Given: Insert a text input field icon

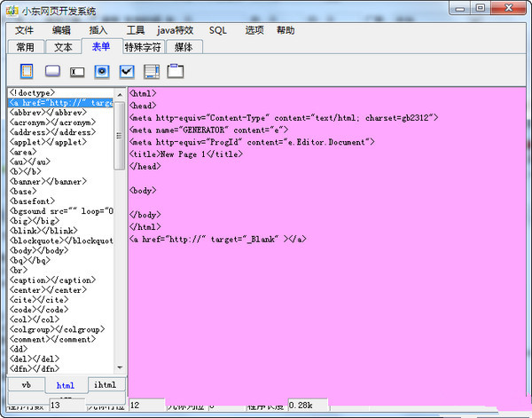Looking at the screenshot, I should point(76,71).
